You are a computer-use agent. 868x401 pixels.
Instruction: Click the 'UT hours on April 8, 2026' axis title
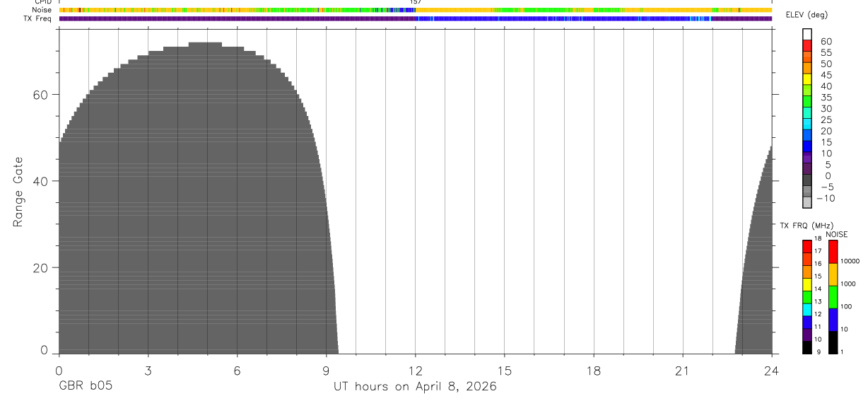[415, 387]
